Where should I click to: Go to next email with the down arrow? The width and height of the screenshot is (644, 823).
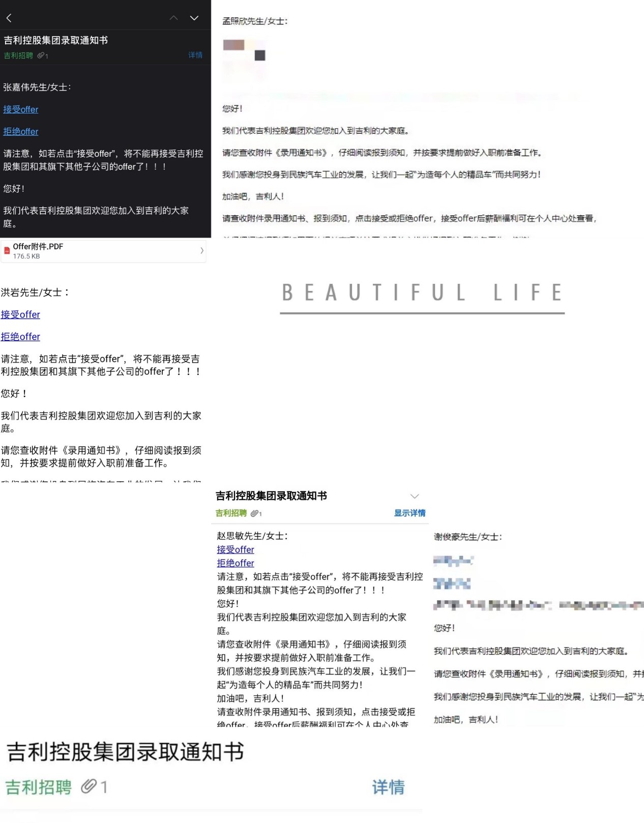tap(194, 18)
